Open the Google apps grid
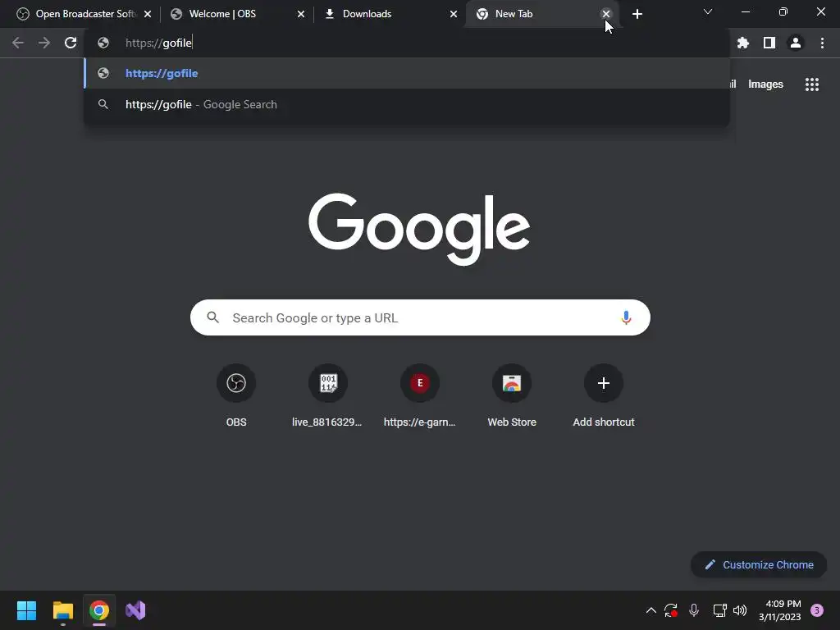 coord(812,84)
